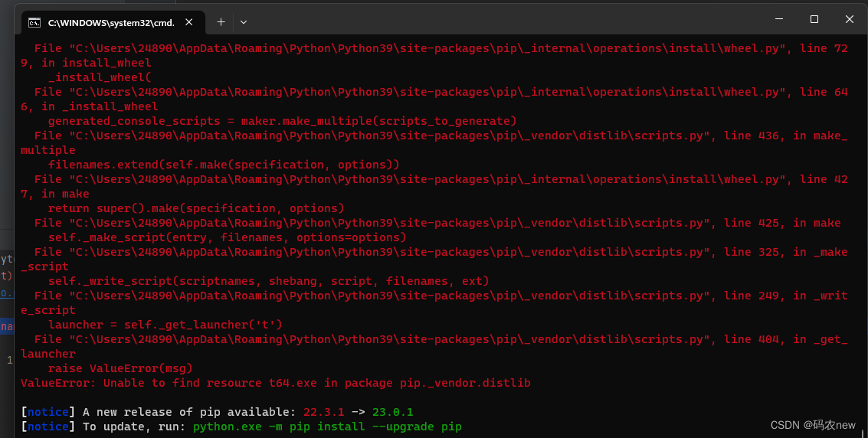The image size is (868, 438).
Task: Click the 'line 325, in _make' traceback text
Action: (785, 252)
